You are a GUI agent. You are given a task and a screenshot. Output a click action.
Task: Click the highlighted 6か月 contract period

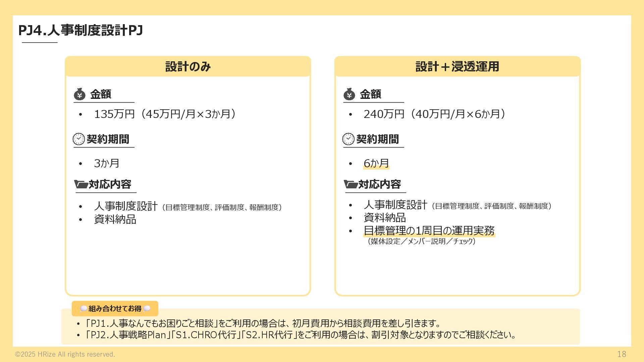pyautogui.click(x=376, y=163)
